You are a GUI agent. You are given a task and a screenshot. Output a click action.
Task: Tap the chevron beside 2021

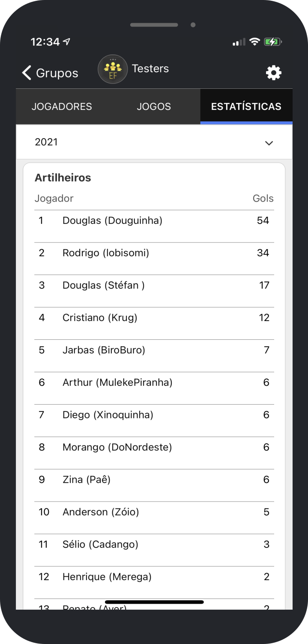pyautogui.click(x=269, y=143)
